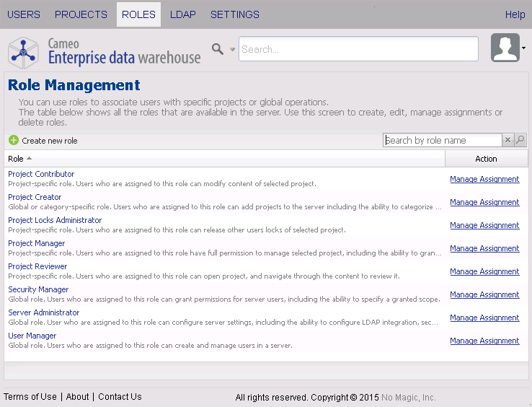Open the USERS tab
532x407 pixels.
[x=24, y=14]
